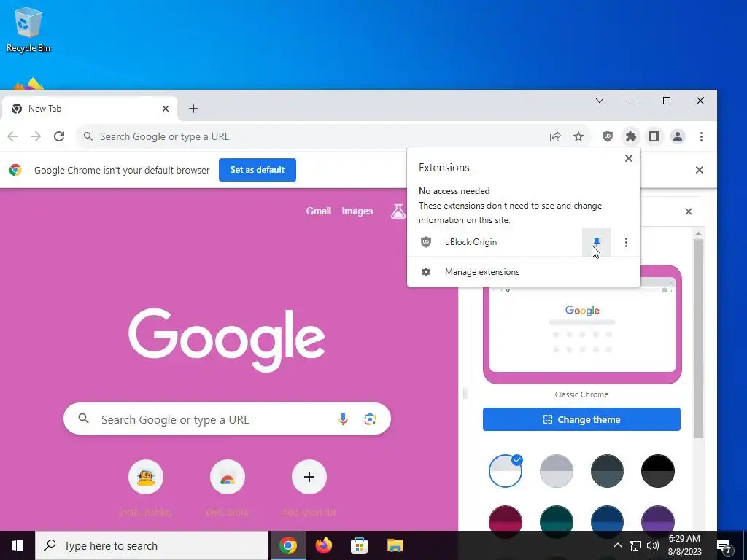Viewport: 747px width, 560px height.
Task: Open File Explorer from the taskbar
Action: [395, 545]
